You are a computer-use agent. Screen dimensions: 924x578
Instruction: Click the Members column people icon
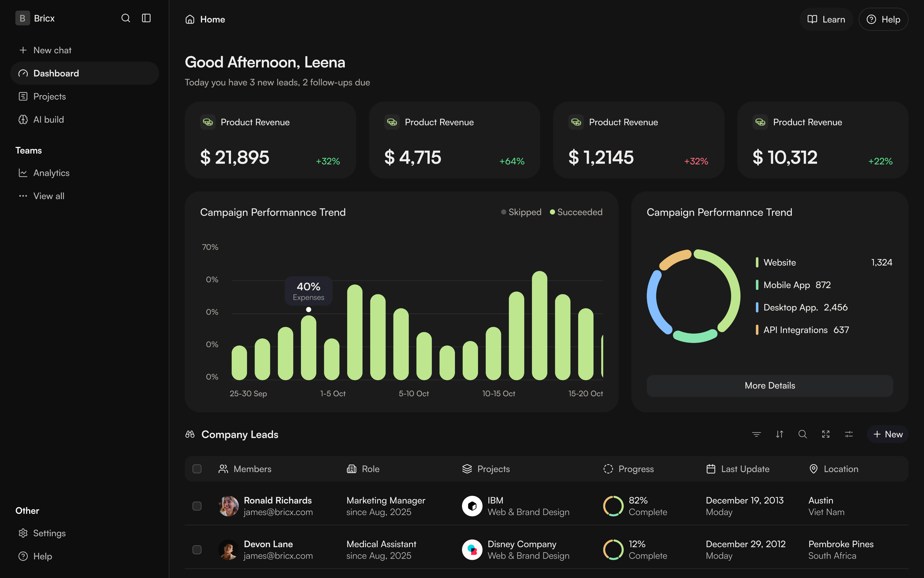click(x=223, y=469)
